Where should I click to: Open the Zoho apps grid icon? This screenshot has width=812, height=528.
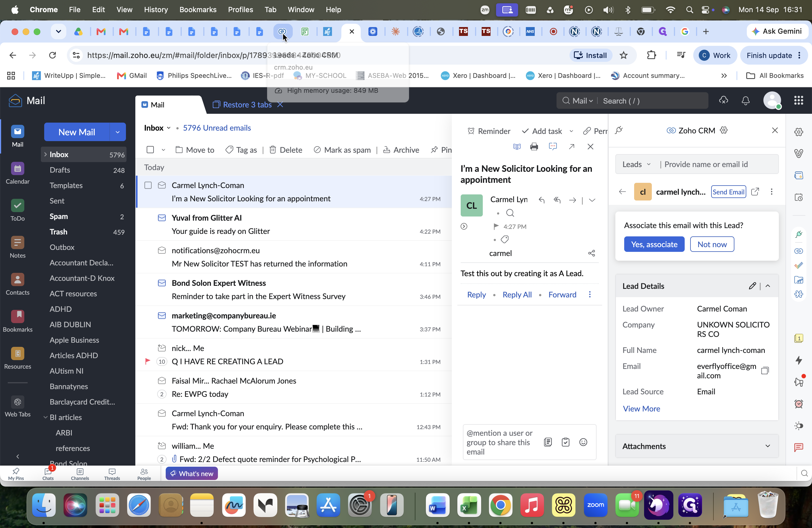(798, 101)
